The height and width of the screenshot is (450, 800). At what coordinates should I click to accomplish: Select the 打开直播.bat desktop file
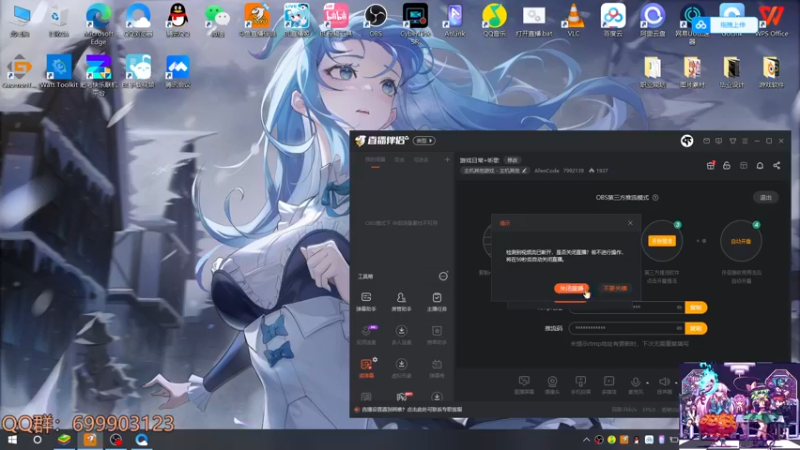[x=534, y=20]
